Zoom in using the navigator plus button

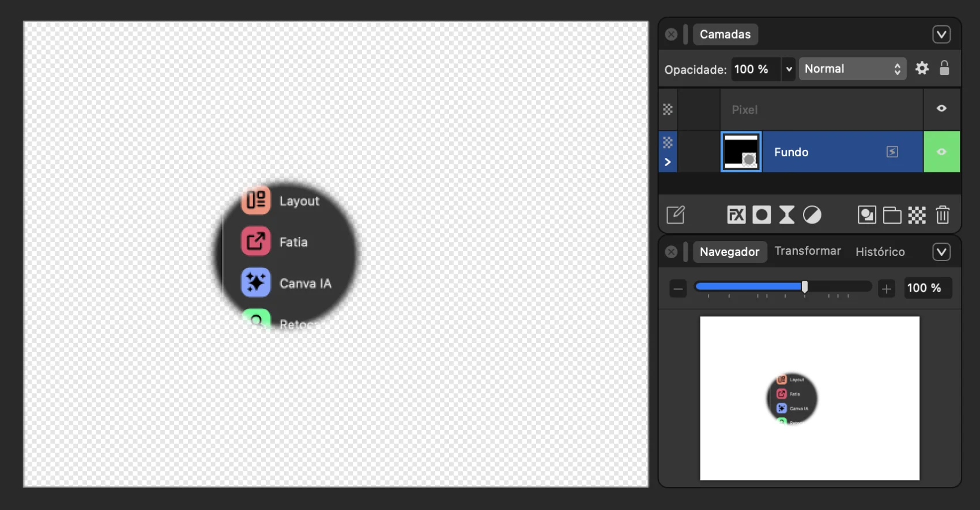(x=887, y=289)
